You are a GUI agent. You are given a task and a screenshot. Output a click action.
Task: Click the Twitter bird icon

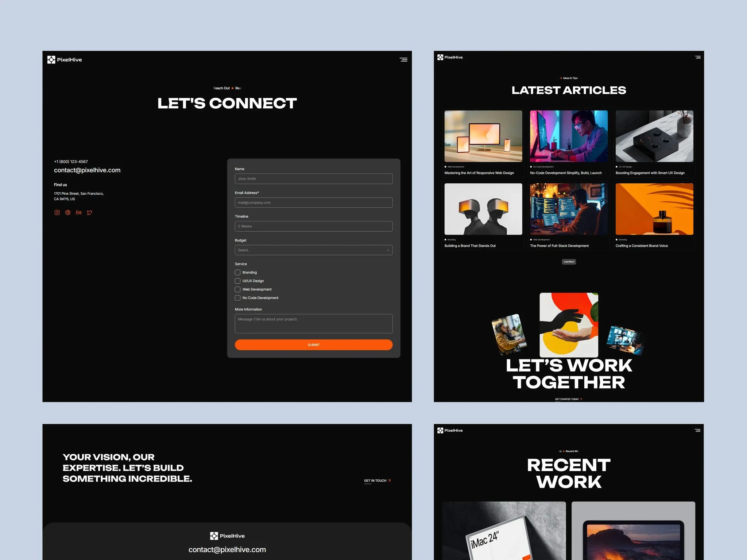click(x=90, y=212)
